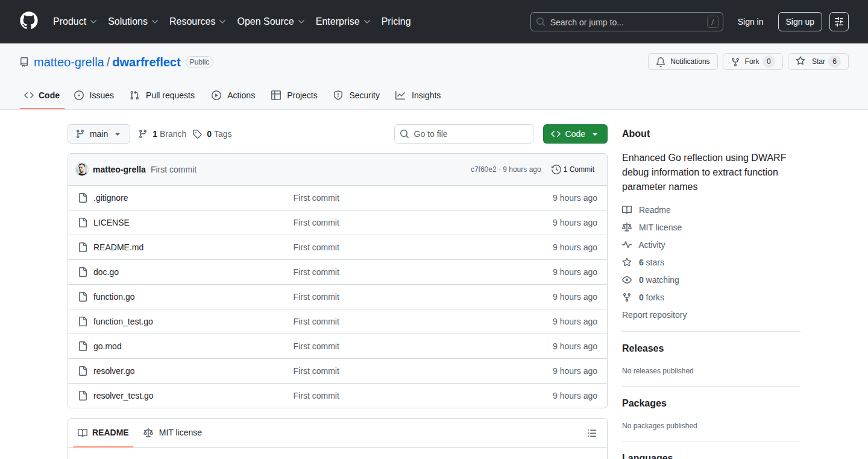Open the 1 Commit history icon

[x=556, y=169]
